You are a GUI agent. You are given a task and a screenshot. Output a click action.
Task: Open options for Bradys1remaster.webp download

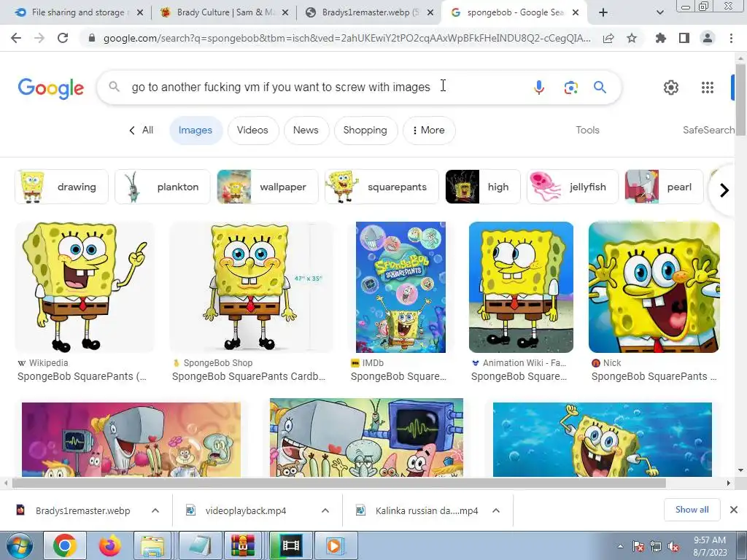pyautogui.click(x=155, y=510)
